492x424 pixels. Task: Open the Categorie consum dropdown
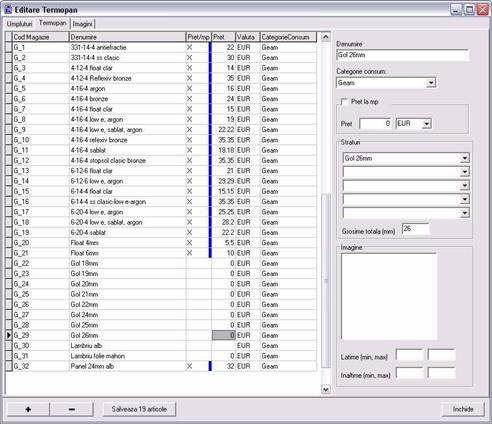[431, 83]
